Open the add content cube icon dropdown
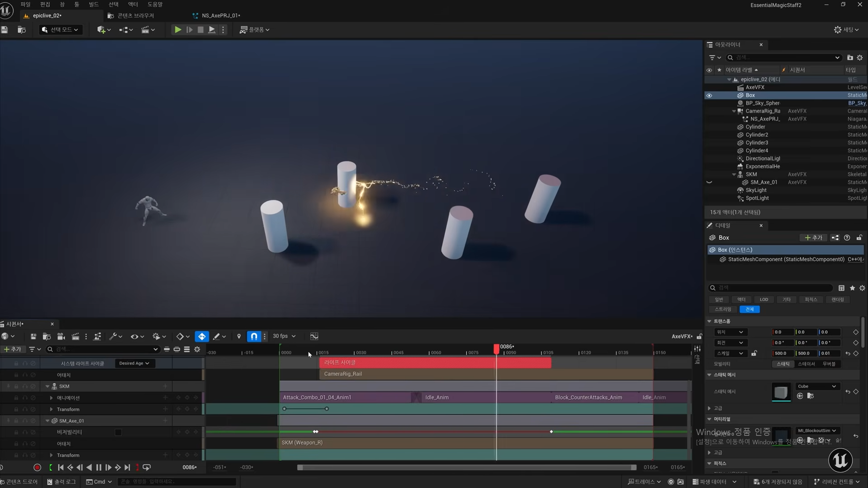 point(104,30)
